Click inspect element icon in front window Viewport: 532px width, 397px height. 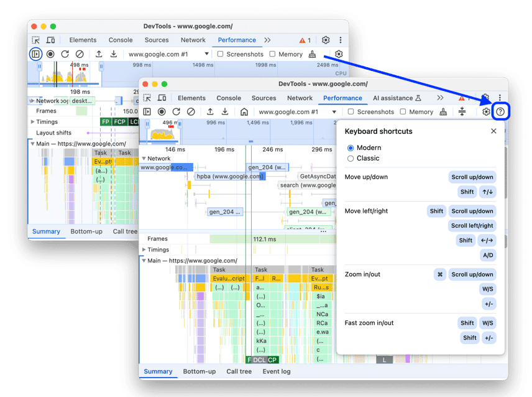pos(147,98)
